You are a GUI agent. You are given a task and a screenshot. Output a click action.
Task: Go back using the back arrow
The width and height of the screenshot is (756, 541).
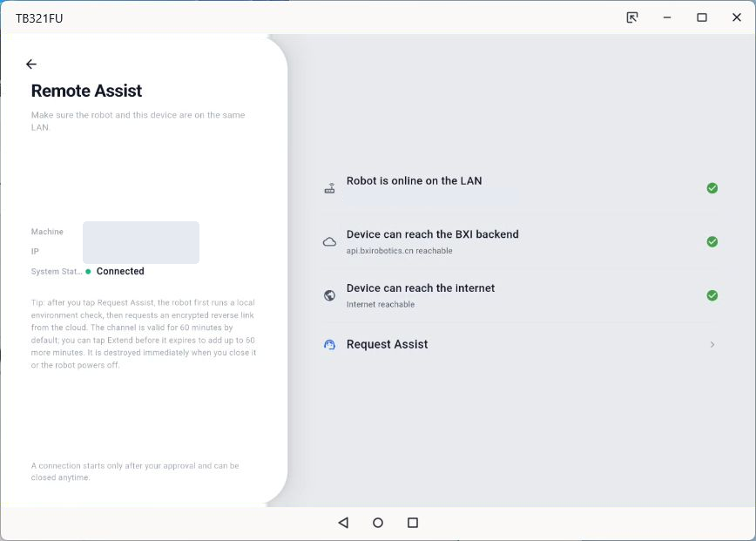tap(31, 64)
